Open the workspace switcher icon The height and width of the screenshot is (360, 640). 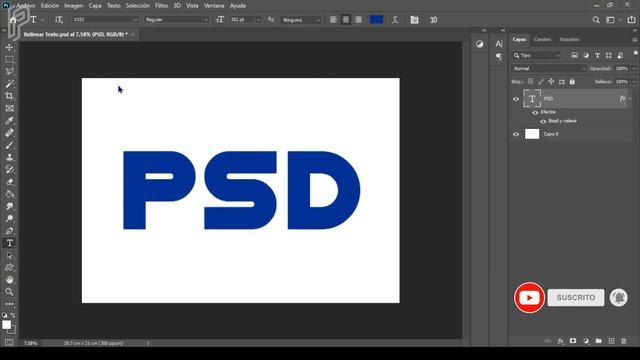click(610, 20)
